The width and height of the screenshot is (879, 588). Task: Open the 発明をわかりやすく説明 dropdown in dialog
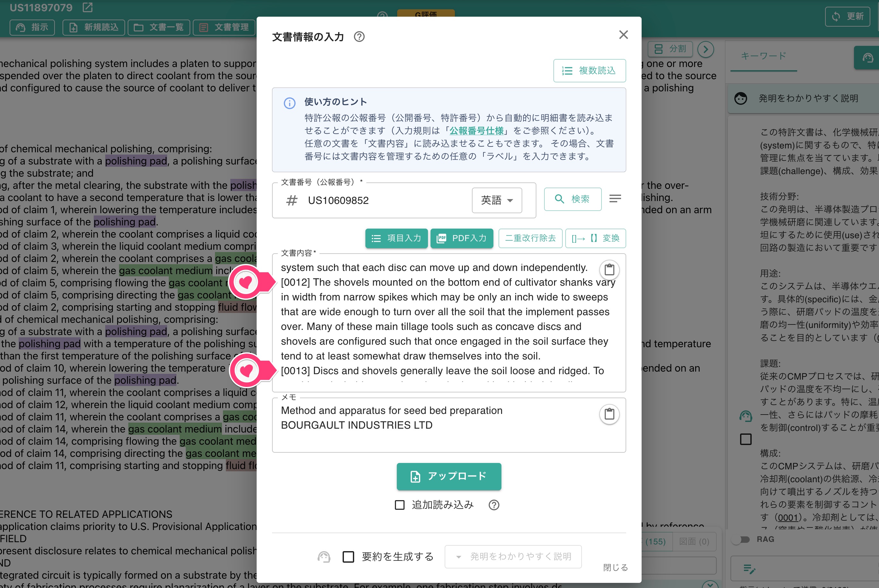[x=513, y=557]
